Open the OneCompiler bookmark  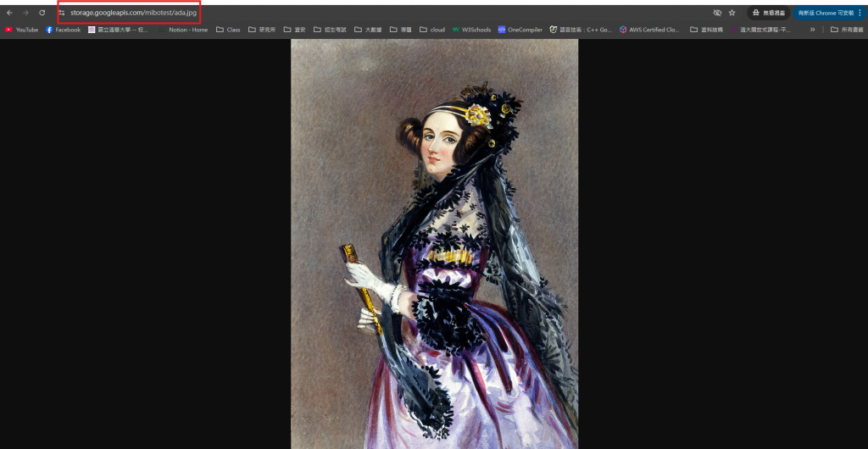point(520,30)
